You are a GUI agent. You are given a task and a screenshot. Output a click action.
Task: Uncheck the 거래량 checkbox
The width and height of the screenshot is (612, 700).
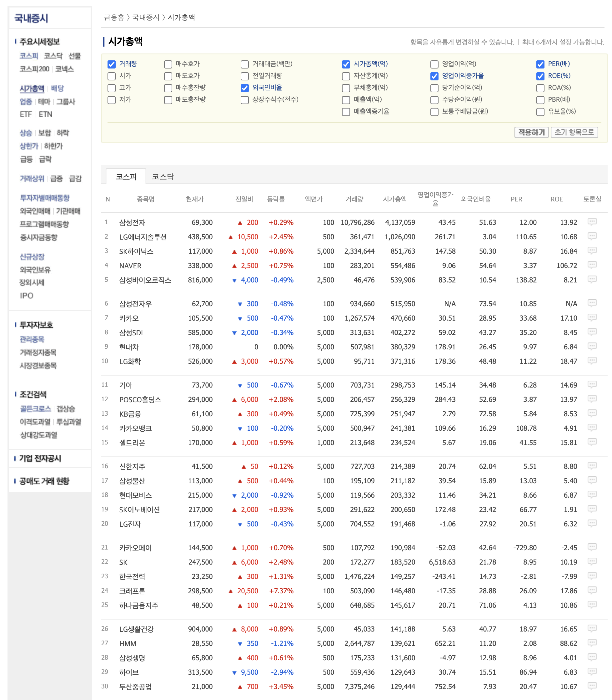(112, 64)
